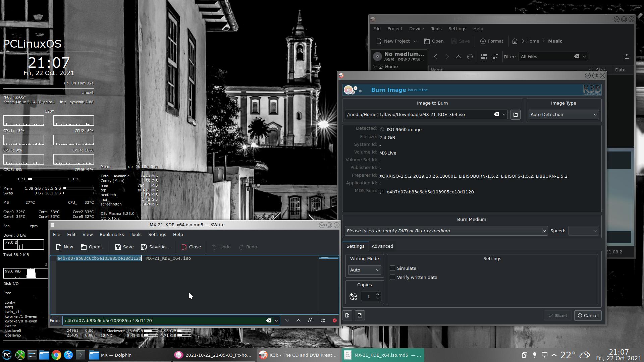
Task: Toggle match case in KWrite find bar
Action: [310, 321]
